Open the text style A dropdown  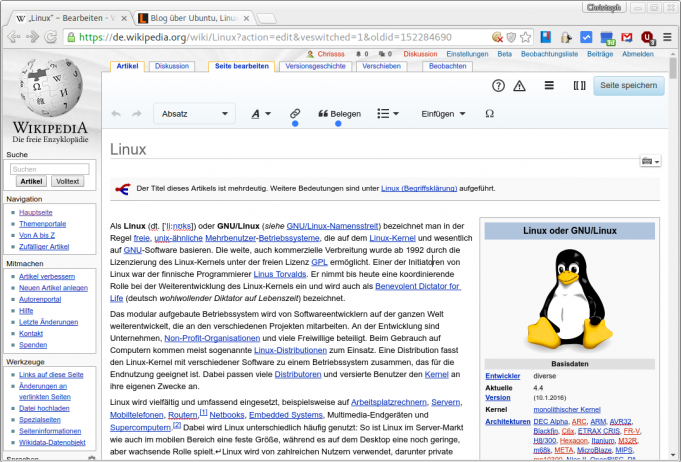pyautogui.click(x=261, y=114)
